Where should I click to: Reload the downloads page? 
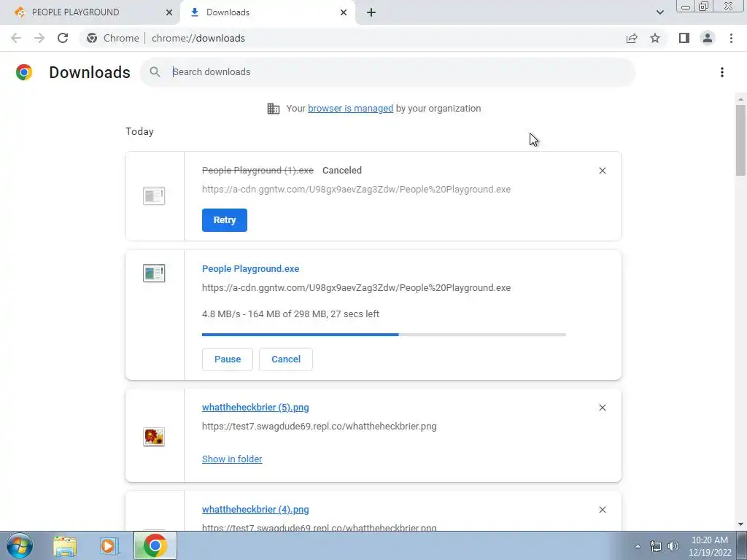point(63,38)
